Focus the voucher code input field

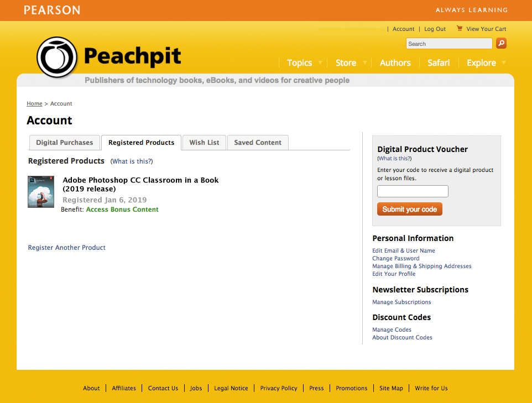413,191
